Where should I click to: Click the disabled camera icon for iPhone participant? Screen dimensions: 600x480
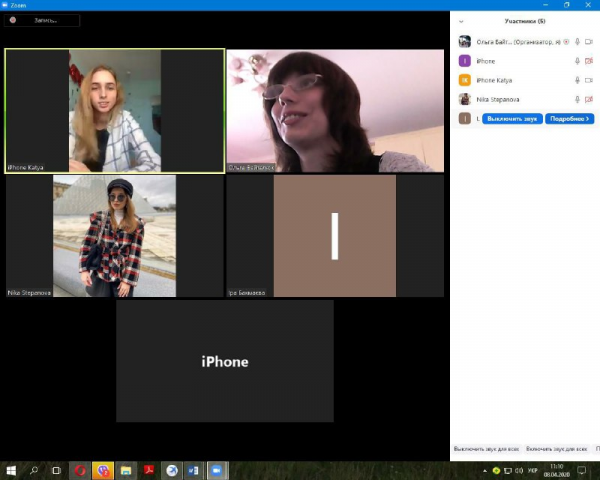(x=589, y=61)
